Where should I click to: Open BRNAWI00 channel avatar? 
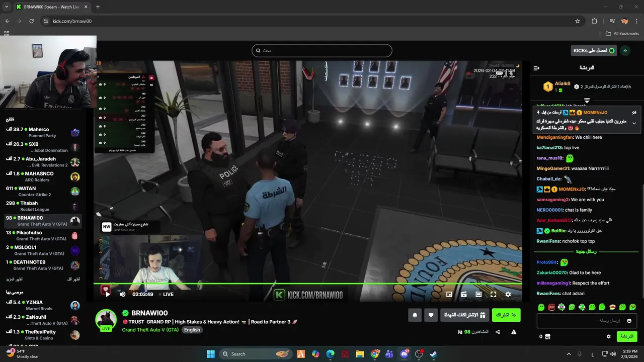106,320
